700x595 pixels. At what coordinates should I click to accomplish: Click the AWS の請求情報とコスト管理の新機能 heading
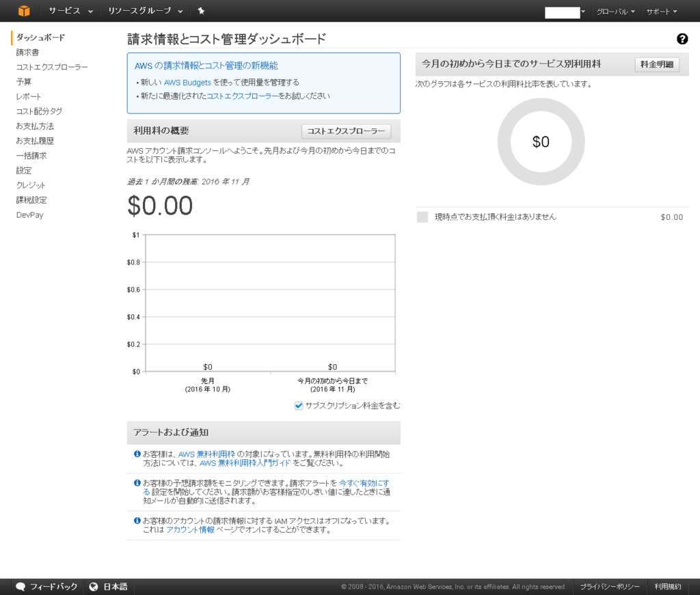(206, 66)
